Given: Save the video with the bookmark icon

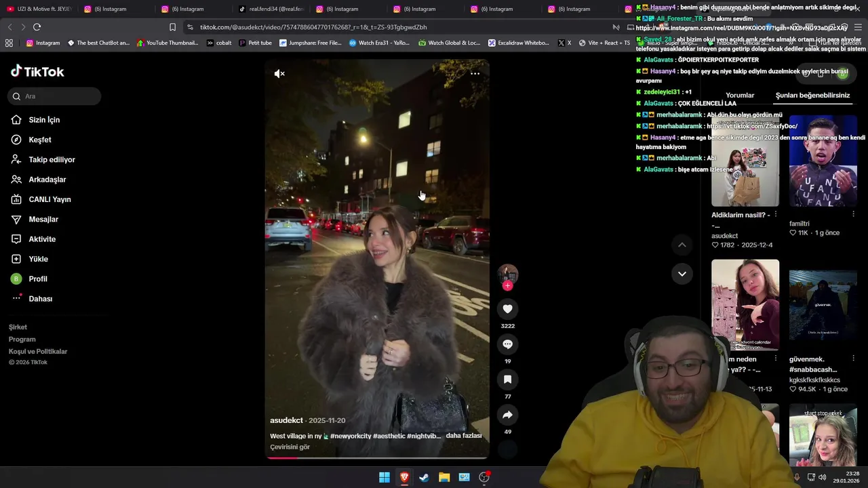Looking at the screenshot, I should pos(507,380).
